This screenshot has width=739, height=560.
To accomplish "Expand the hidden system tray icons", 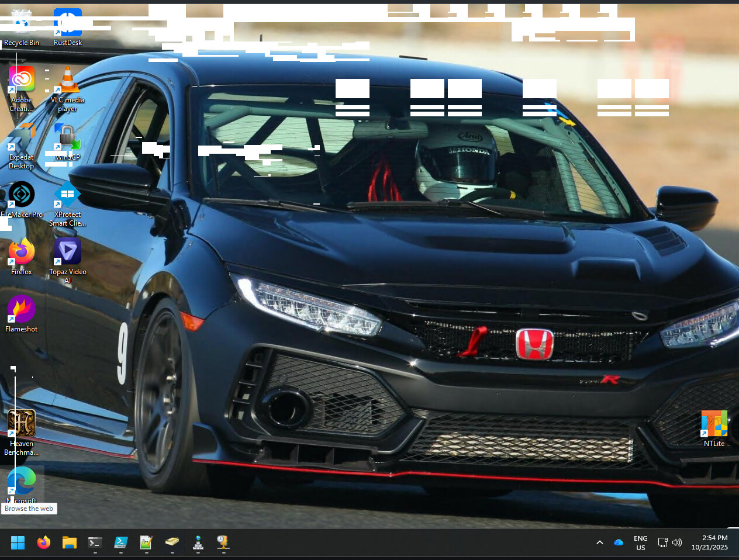I will (599, 542).
